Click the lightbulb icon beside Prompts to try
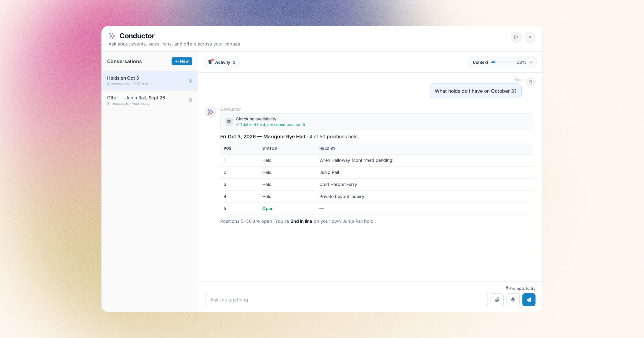This screenshot has height=338, width=644. click(x=507, y=288)
